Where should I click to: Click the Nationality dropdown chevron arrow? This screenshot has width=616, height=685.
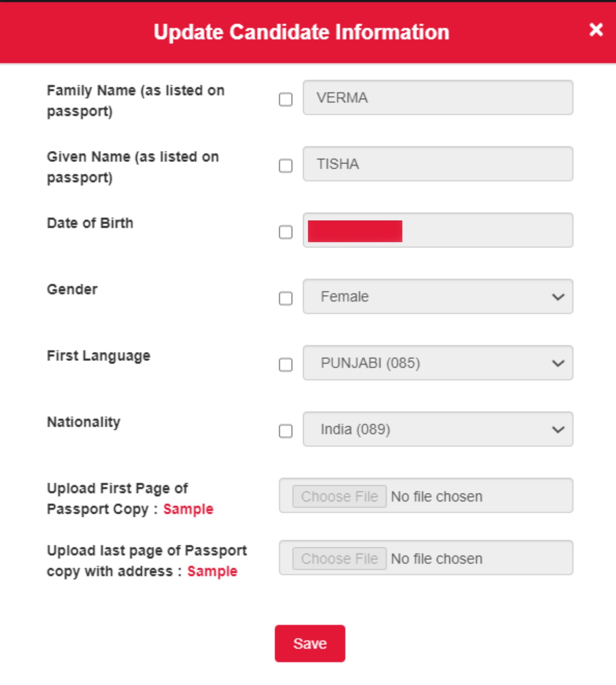[x=558, y=430]
